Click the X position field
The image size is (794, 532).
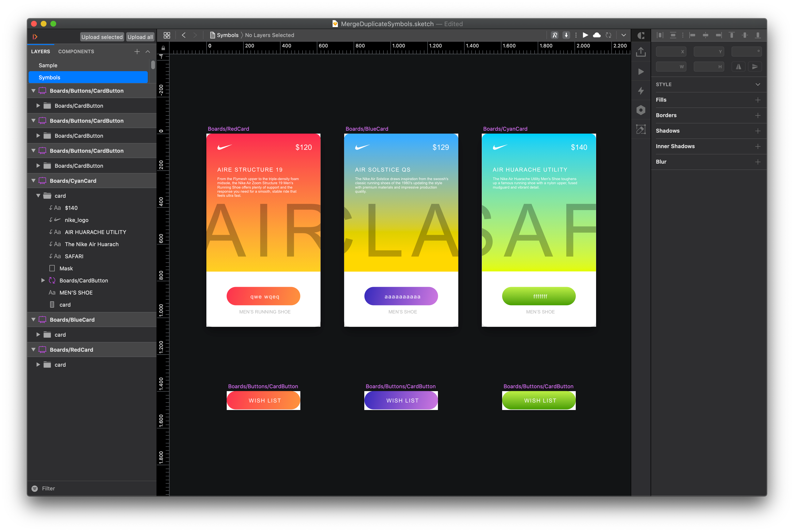pyautogui.click(x=671, y=52)
